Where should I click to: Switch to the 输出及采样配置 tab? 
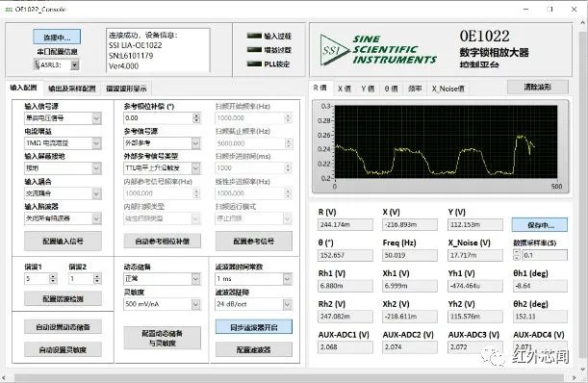point(71,89)
